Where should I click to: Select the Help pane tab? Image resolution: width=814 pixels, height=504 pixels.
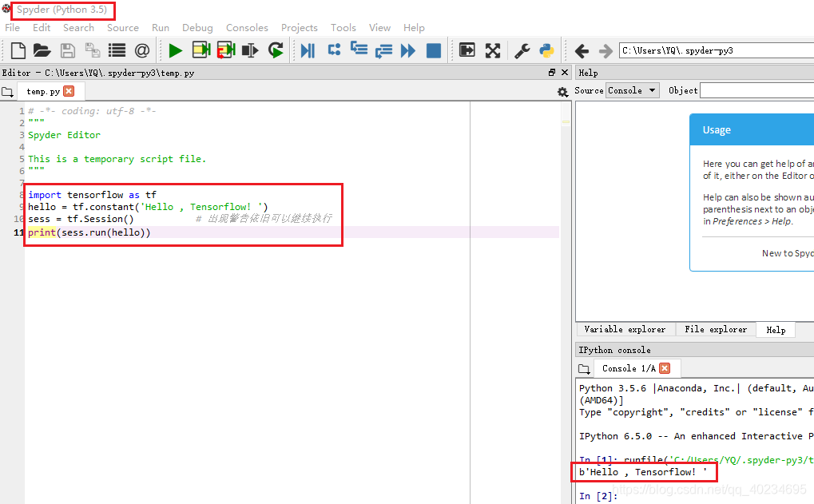(x=776, y=330)
